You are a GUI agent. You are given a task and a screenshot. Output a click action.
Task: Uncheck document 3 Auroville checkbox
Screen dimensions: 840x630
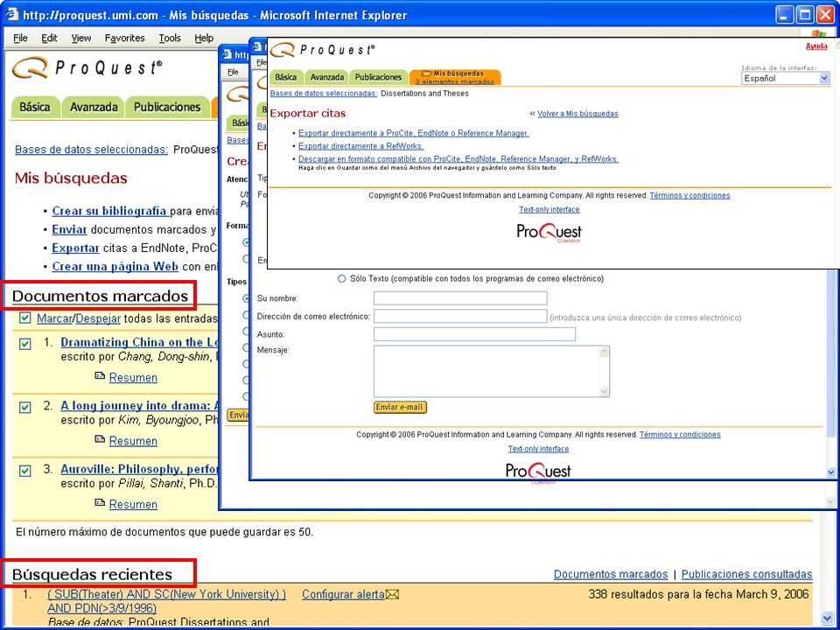tap(24, 471)
